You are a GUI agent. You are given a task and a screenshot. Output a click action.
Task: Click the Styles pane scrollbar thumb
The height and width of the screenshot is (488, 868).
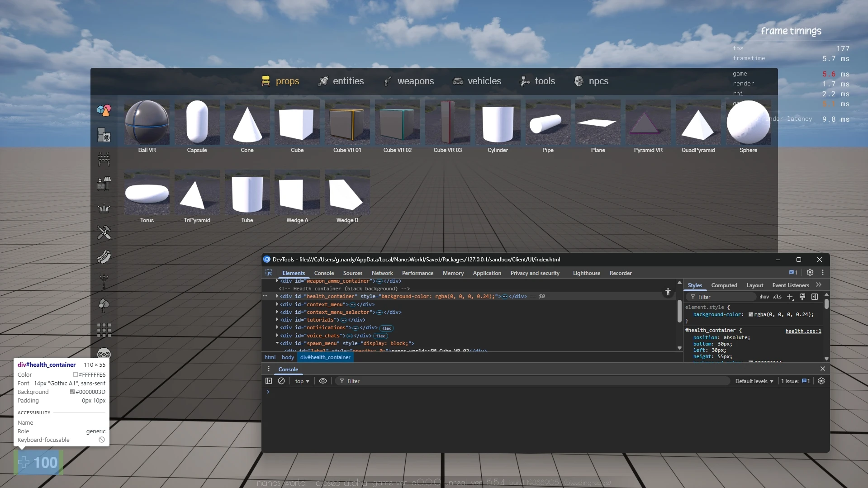[827, 304]
